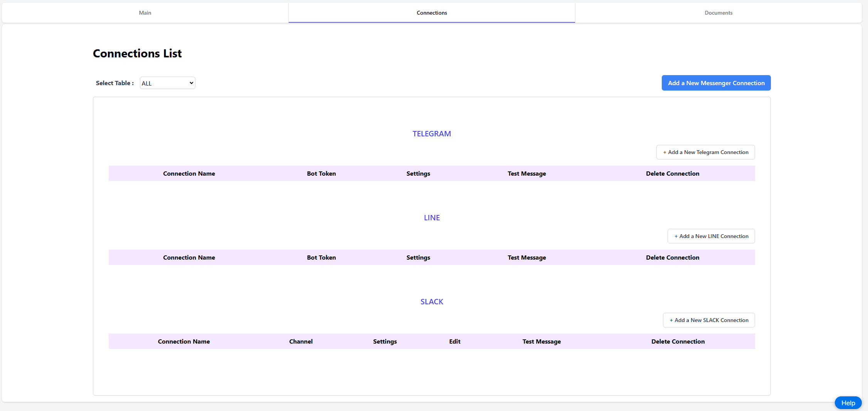Switch to the Main tab
The width and height of the screenshot is (868, 411).
(145, 13)
